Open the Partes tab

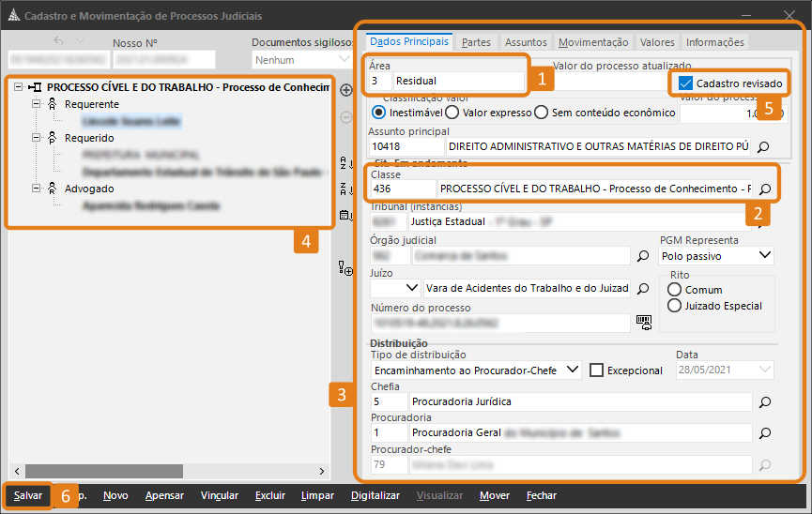coord(476,42)
